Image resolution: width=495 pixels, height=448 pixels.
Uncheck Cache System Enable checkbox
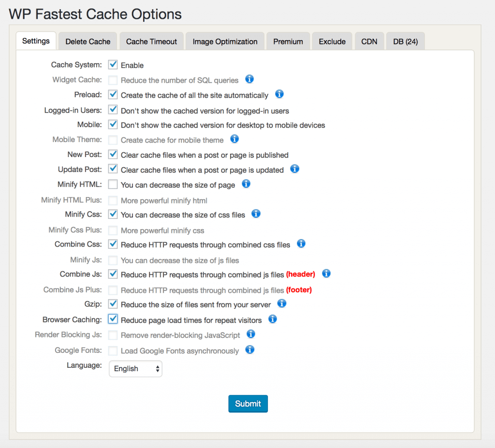tap(113, 65)
